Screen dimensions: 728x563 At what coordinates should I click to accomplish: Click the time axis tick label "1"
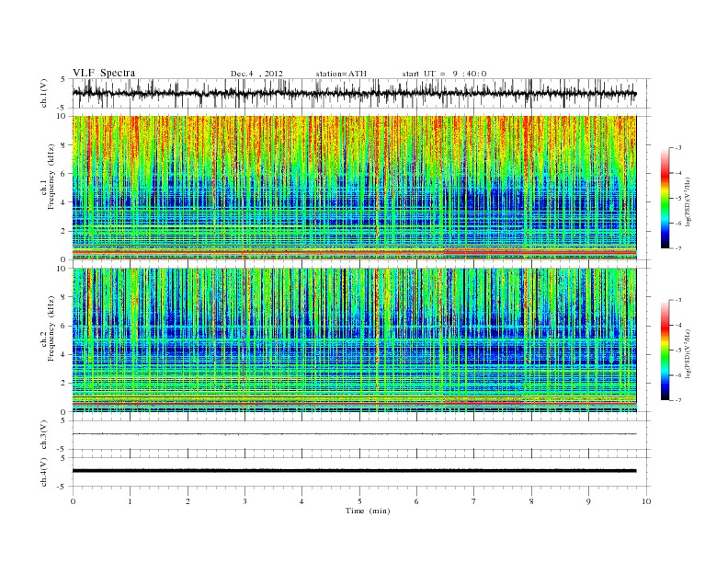click(130, 501)
